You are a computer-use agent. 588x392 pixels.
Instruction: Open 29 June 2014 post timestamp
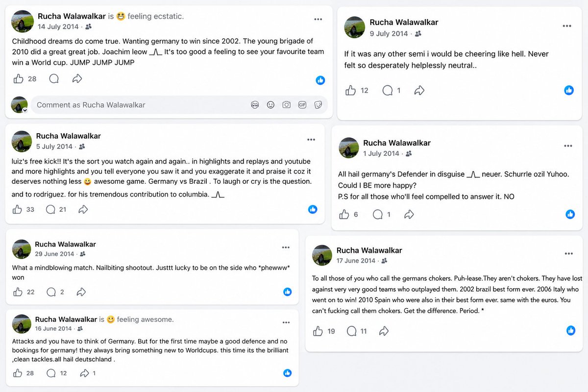54,254
